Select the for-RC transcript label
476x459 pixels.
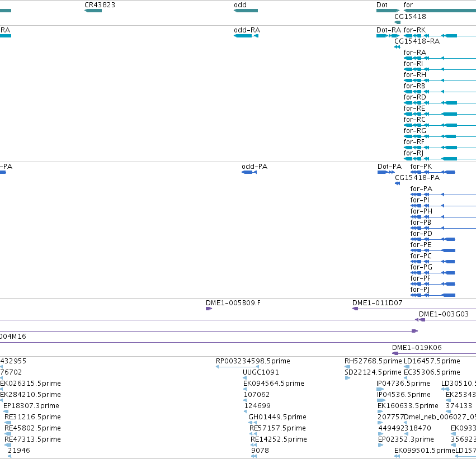point(414,120)
